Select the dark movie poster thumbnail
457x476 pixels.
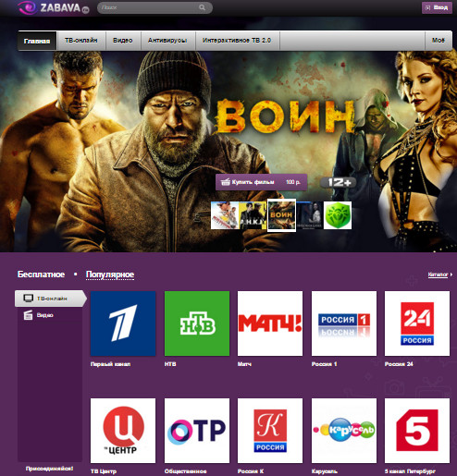pyautogui.click(x=310, y=215)
